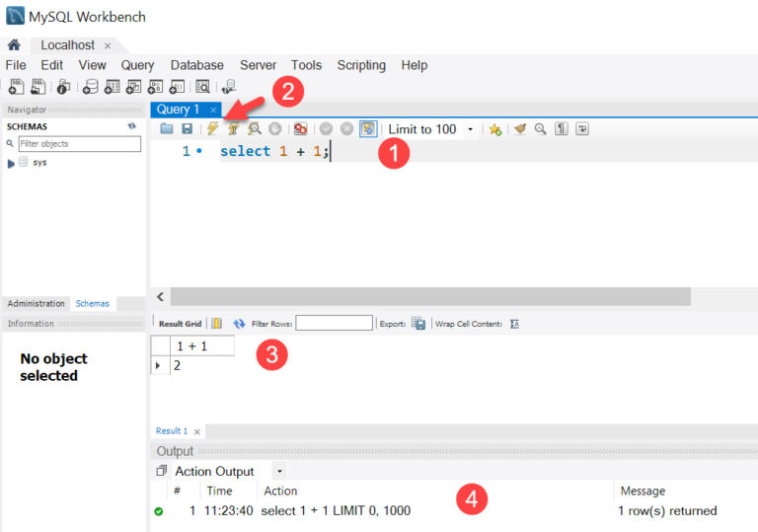Toggle invisible characters display (pilcrow icon)
The image size is (758, 532).
561,129
